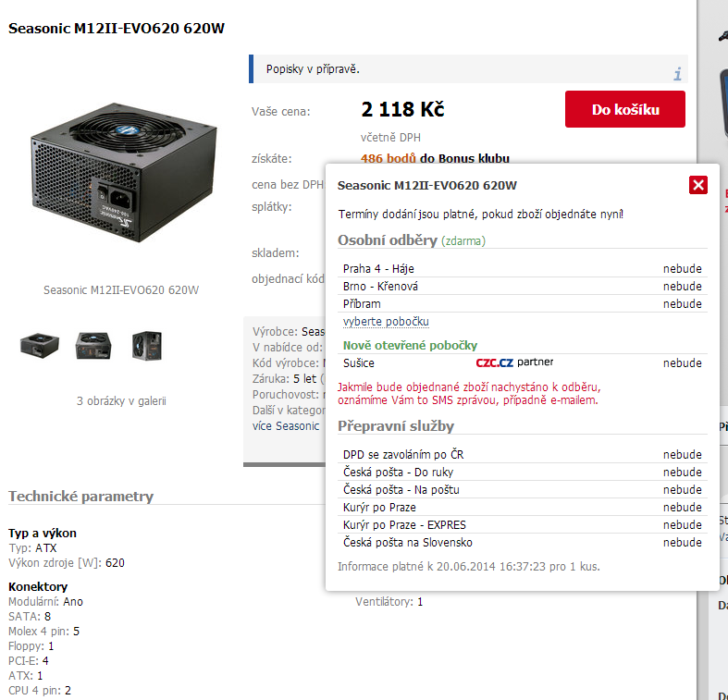
Task: Select the second gallery thumbnail
Action: 93,345
